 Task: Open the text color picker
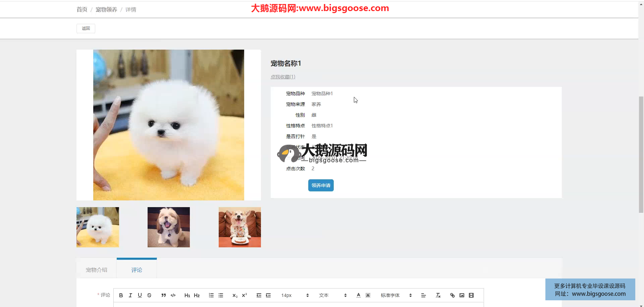tap(359, 295)
